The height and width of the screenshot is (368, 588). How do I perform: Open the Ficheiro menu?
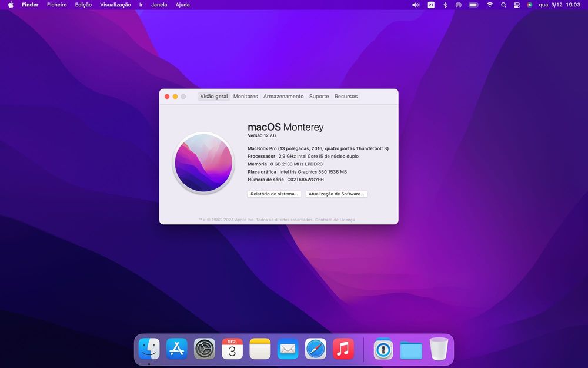tap(56, 5)
